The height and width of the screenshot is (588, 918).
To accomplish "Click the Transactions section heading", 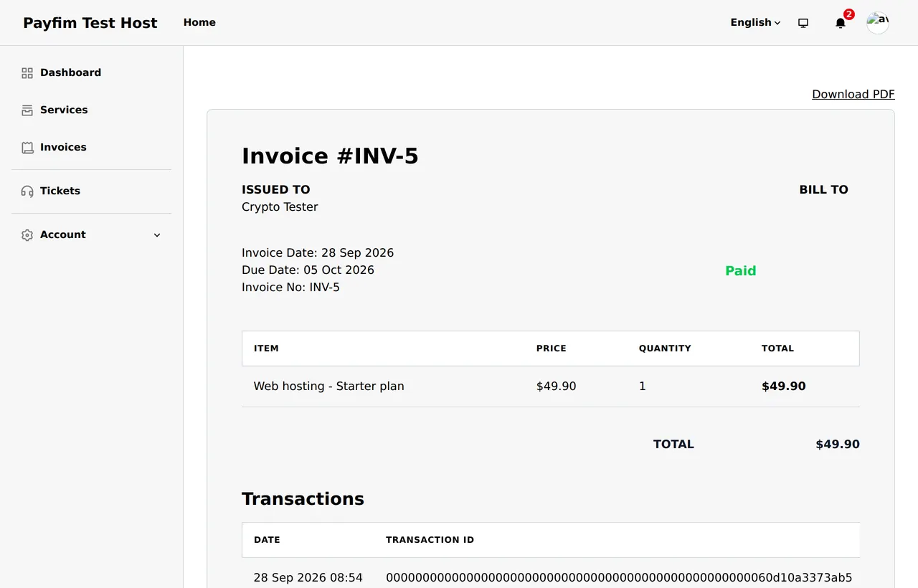I will 303,498.
